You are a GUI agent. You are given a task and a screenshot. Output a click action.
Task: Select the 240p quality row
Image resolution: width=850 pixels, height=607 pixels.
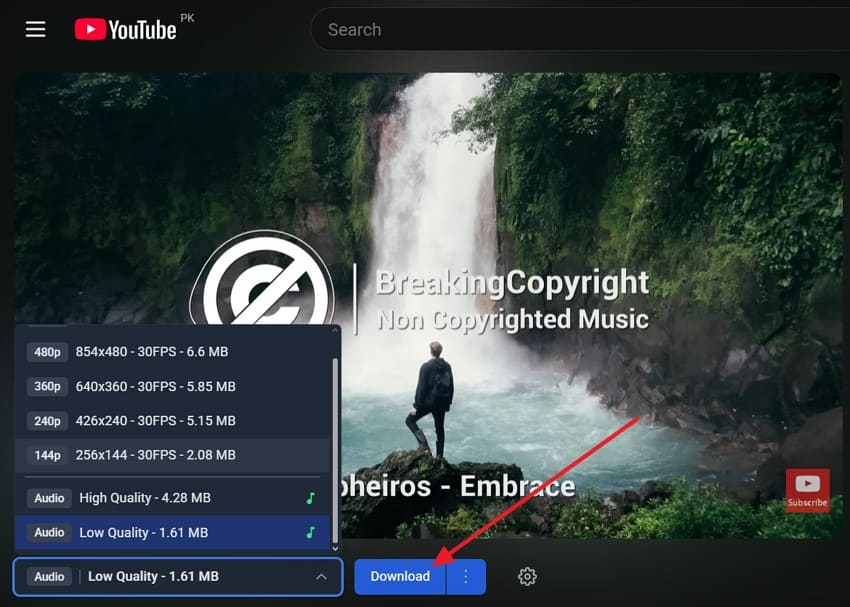(170, 421)
